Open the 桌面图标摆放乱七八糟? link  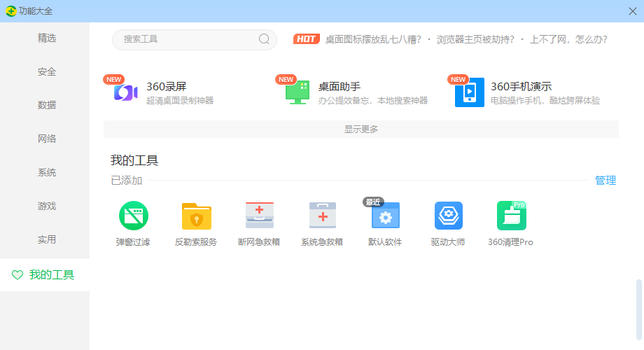click(373, 39)
